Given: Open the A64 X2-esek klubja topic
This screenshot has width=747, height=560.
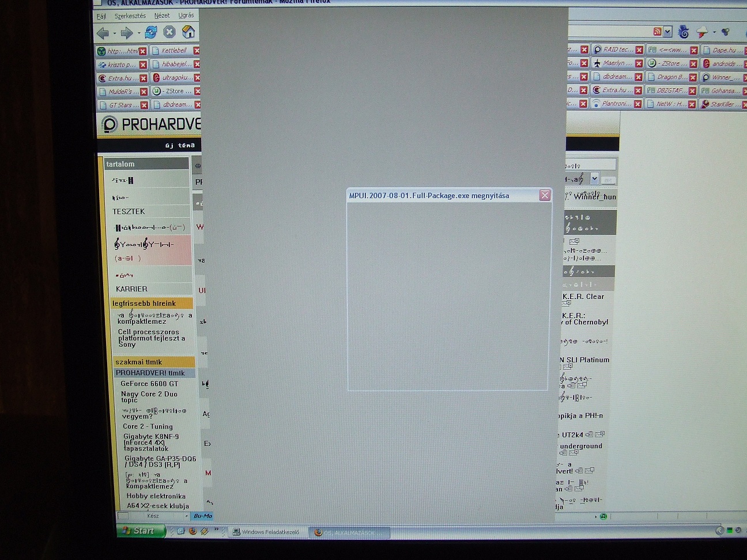Looking at the screenshot, I should point(158,506).
